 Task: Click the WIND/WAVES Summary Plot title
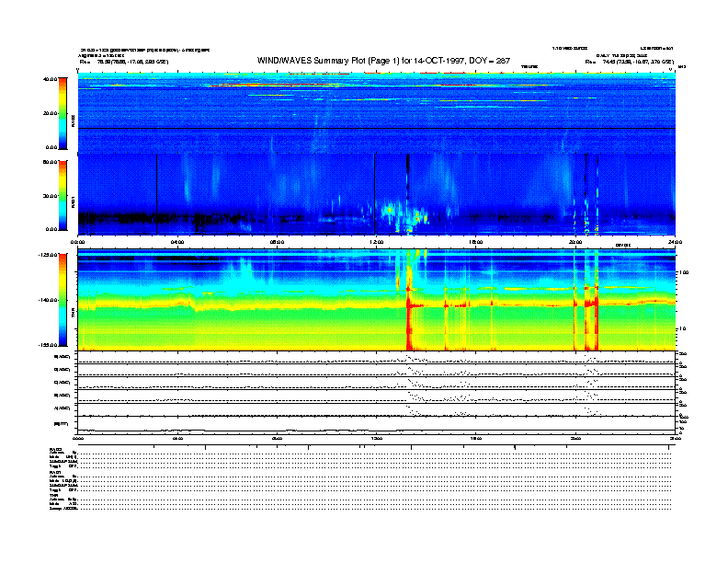383,61
